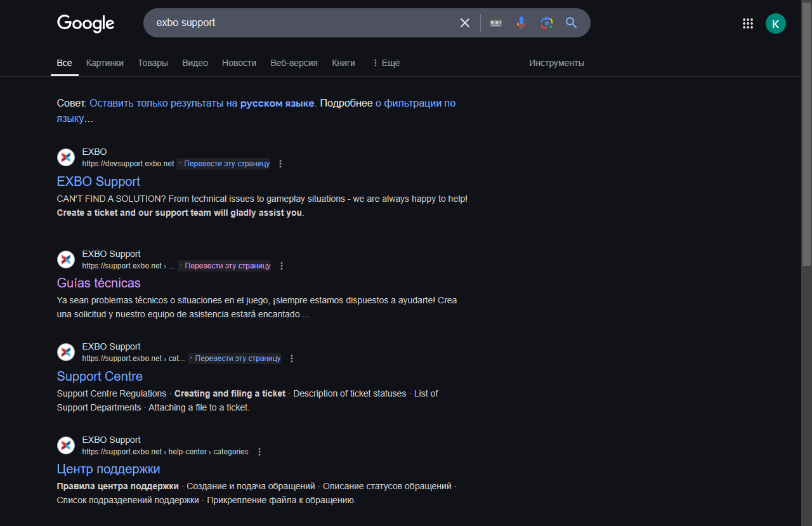Viewport: 812px width, 526px height.
Task: Clear the search query with X
Action: (465, 23)
